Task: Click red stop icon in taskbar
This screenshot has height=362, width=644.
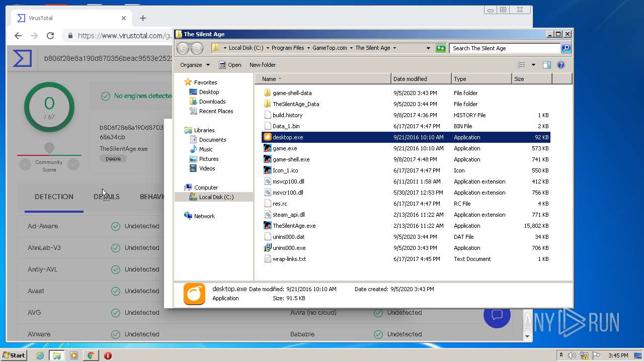Action: (108, 355)
